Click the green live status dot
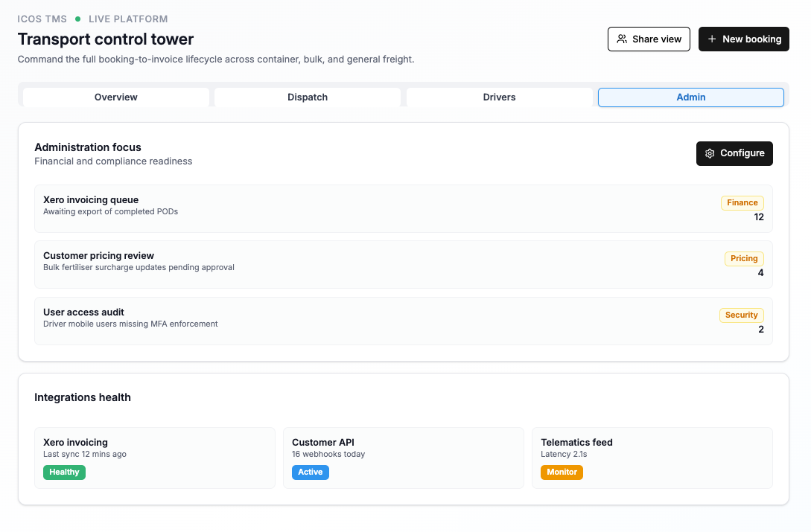 click(77, 19)
